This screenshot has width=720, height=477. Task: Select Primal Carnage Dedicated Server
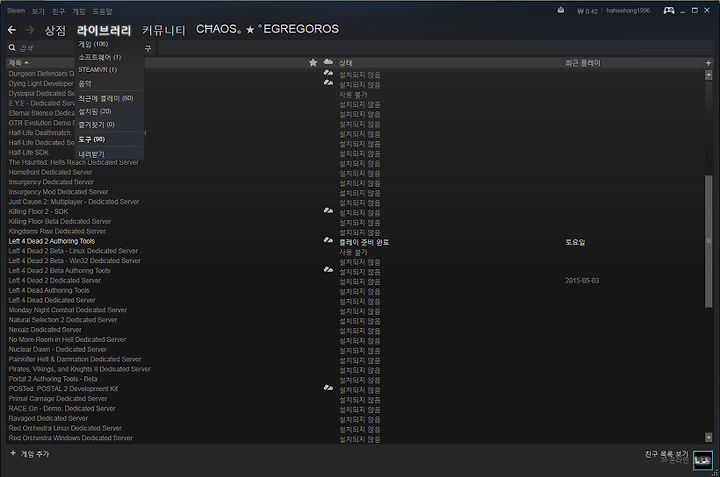58,398
